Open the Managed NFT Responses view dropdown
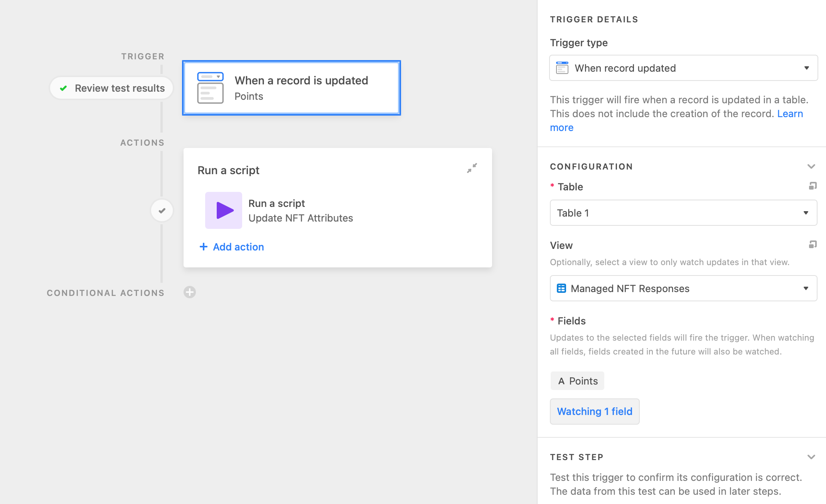This screenshot has height=504, width=826. [683, 289]
